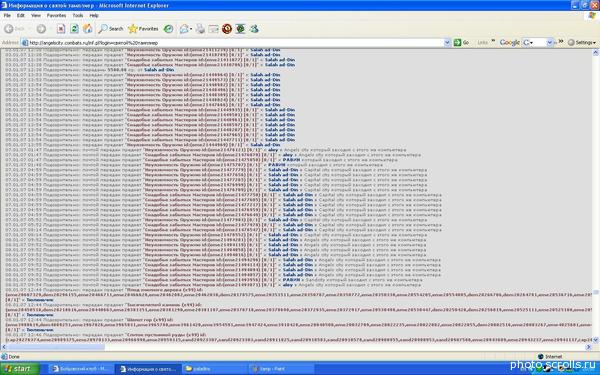Open the Google toolbar Settings menu
This screenshot has height=375, width=600.
(x=582, y=42)
